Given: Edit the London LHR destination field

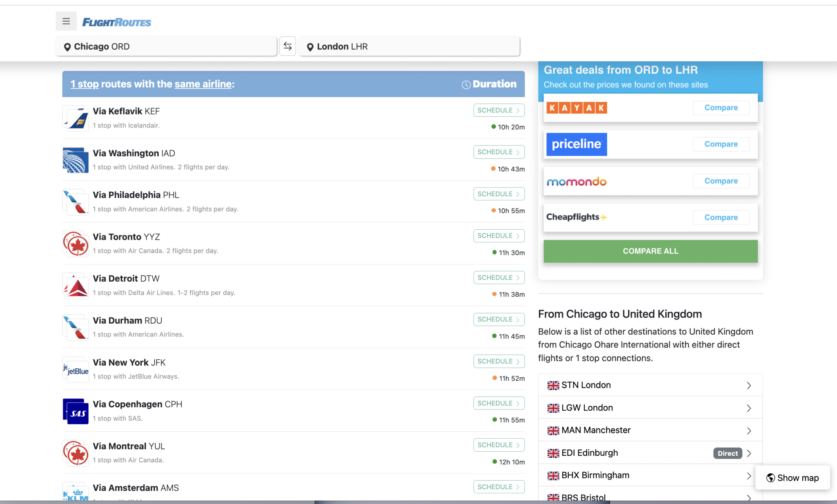Looking at the screenshot, I should pos(409,47).
